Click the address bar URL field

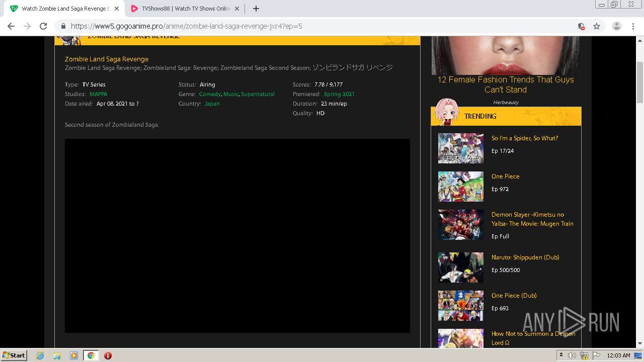(x=322, y=26)
